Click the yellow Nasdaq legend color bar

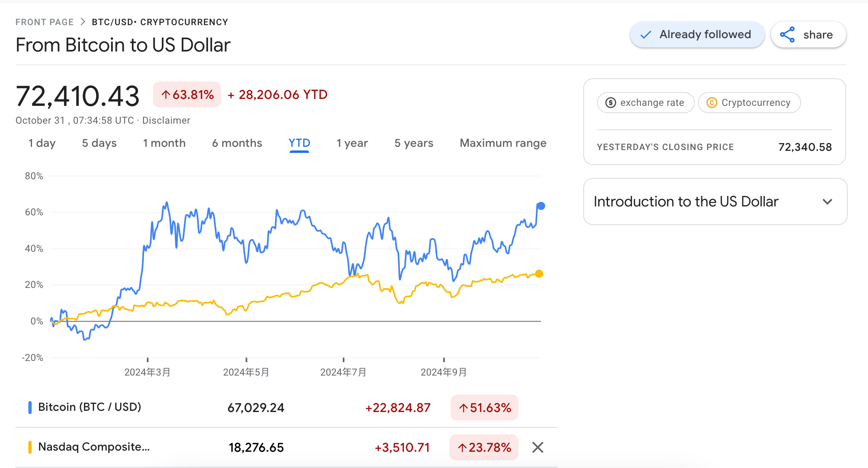[x=30, y=447]
